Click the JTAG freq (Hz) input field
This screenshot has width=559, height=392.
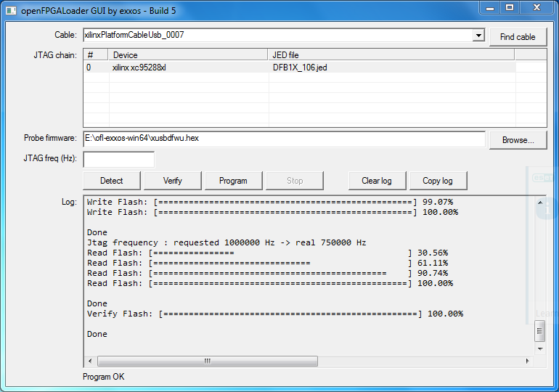click(x=119, y=159)
